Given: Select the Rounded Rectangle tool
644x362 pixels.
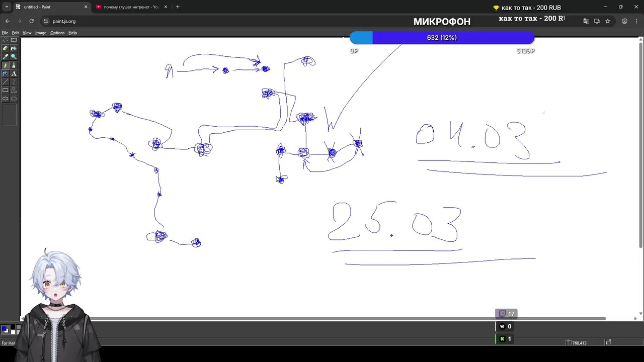Looking at the screenshot, I should click(14, 99).
